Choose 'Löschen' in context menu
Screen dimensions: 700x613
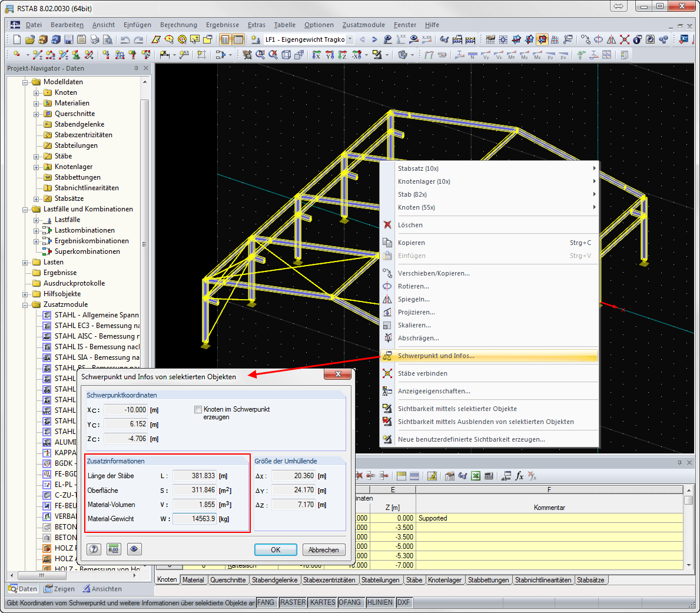coord(489,225)
